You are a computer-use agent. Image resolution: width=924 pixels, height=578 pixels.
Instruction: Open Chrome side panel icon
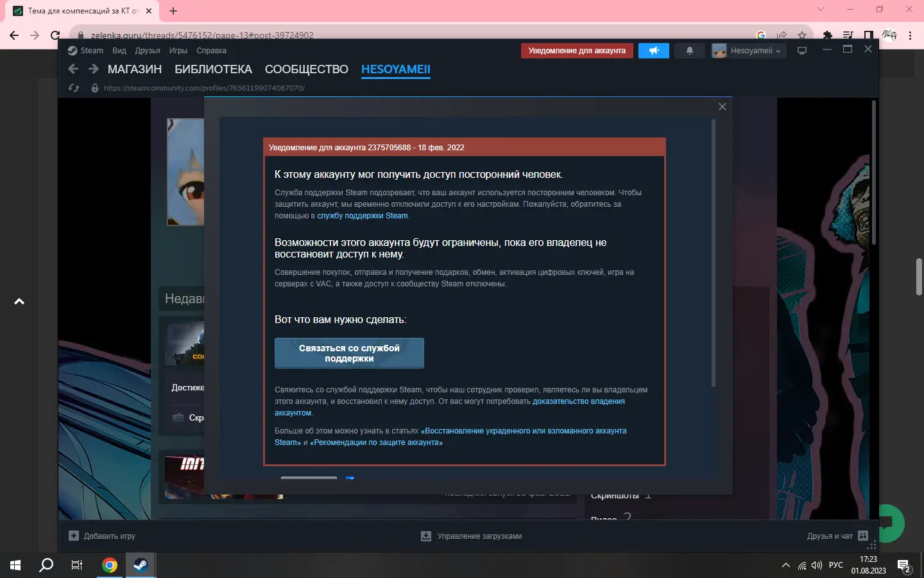click(x=869, y=35)
